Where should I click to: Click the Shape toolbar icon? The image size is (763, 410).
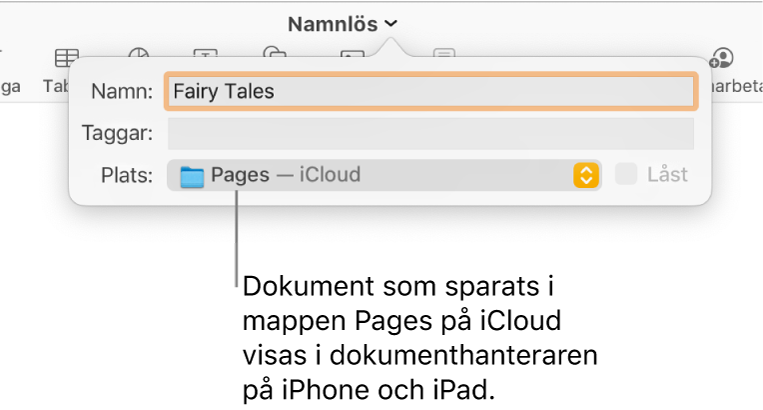coord(274,55)
